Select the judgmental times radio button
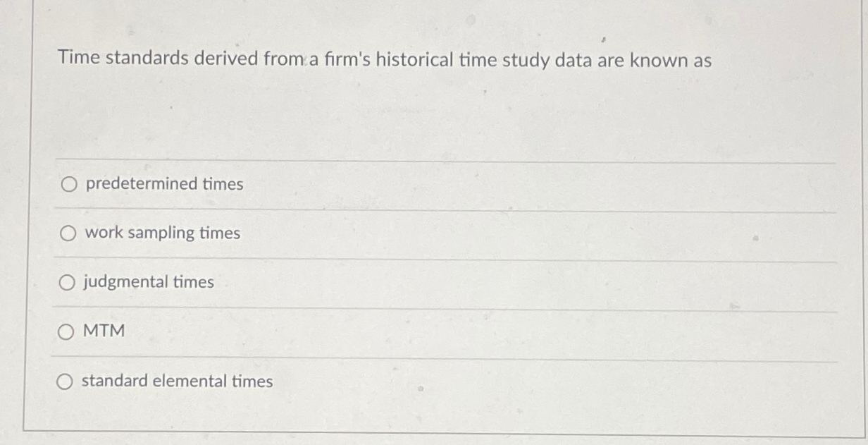868x445 pixels. 68,282
